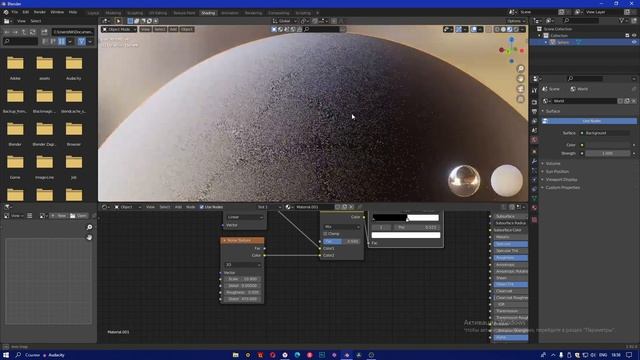Click the Mix node Fac slider
This screenshot has width=640, height=360.
[342, 241]
